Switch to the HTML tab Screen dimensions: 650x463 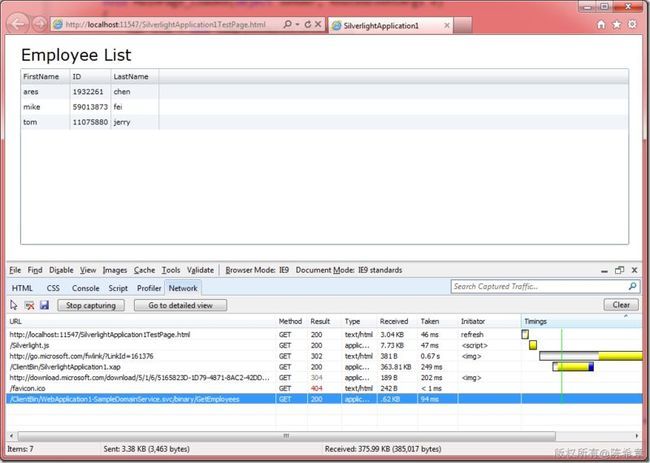[22, 288]
